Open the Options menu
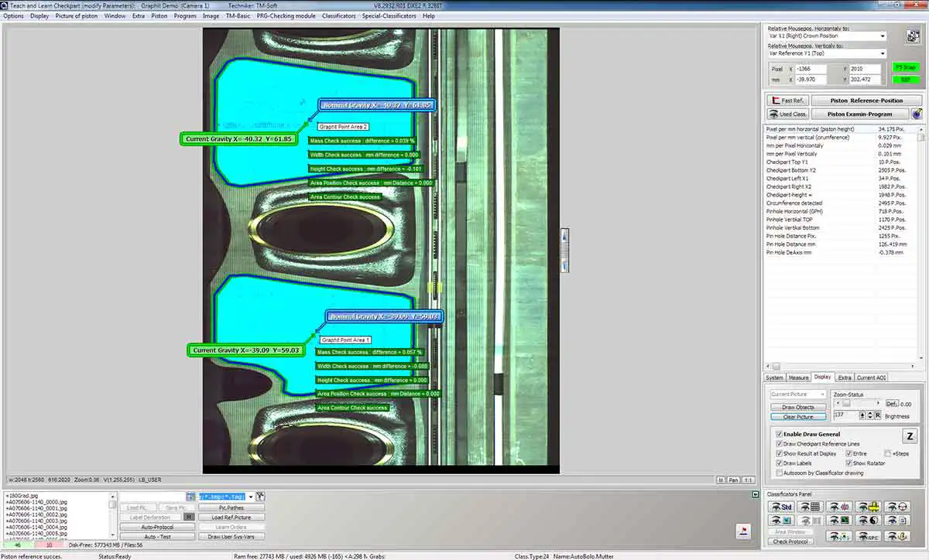This screenshot has height=560, width=929. [x=13, y=15]
